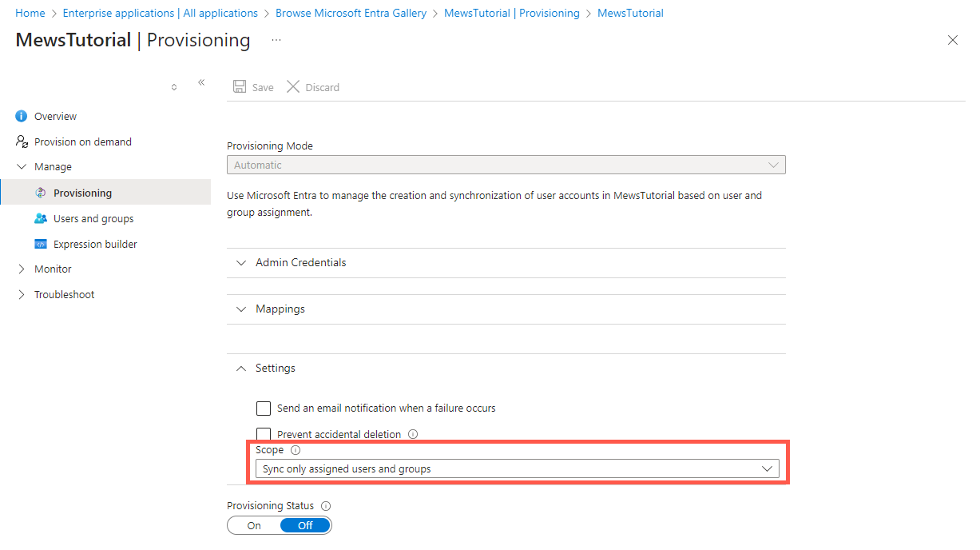Expand the Troubleshoot group in sidebar

click(22, 295)
